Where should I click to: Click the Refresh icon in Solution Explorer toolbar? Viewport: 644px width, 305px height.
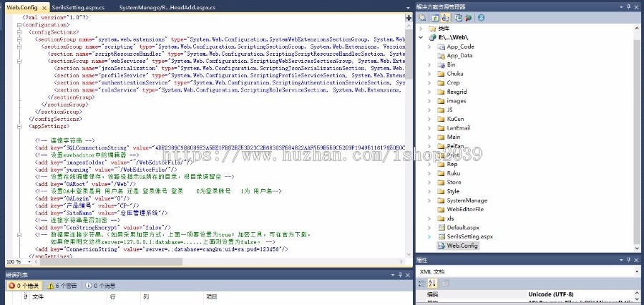(435, 18)
